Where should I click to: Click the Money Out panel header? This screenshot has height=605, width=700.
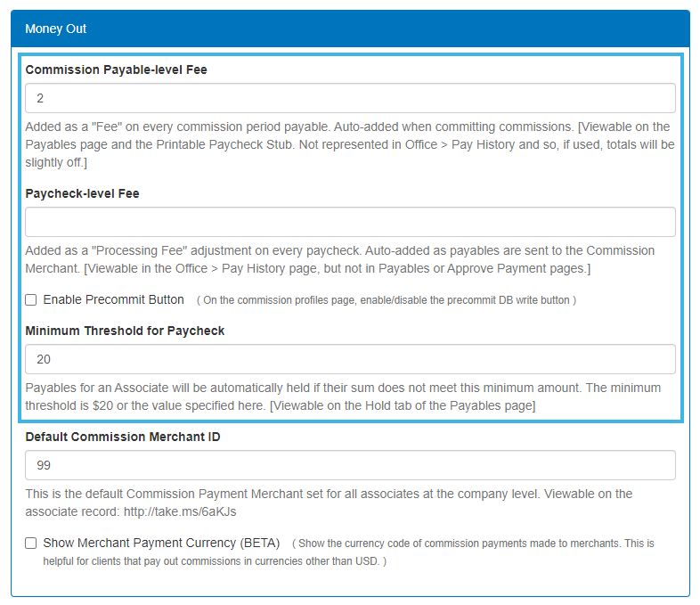coord(350,29)
